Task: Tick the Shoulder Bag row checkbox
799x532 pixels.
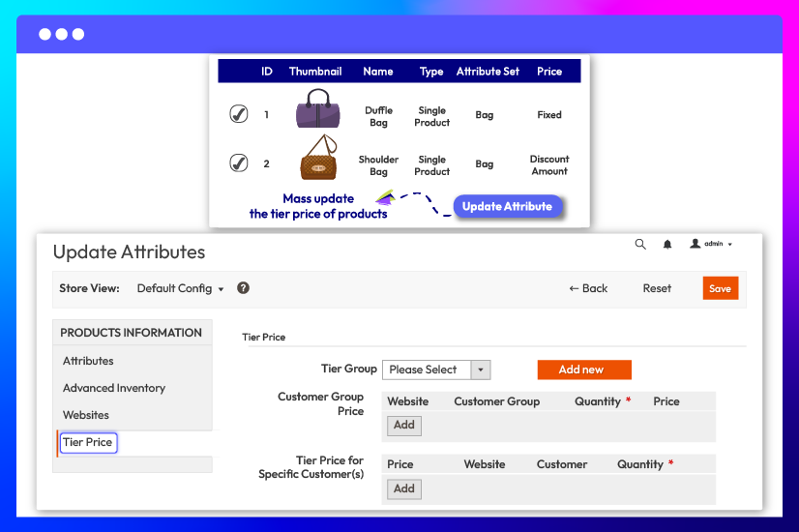Action: pyautogui.click(x=239, y=163)
